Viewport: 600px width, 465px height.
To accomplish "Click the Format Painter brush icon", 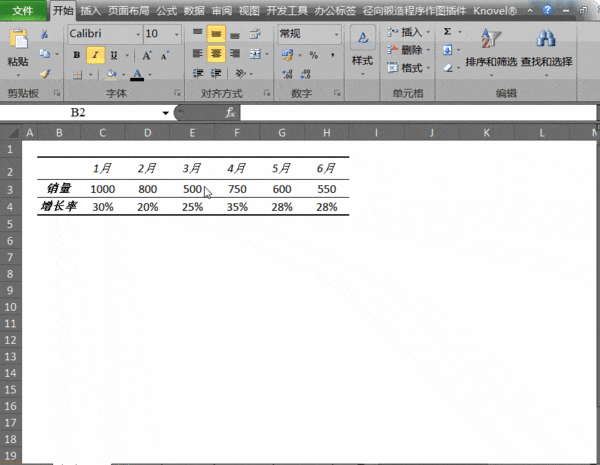I will click(x=45, y=73).
